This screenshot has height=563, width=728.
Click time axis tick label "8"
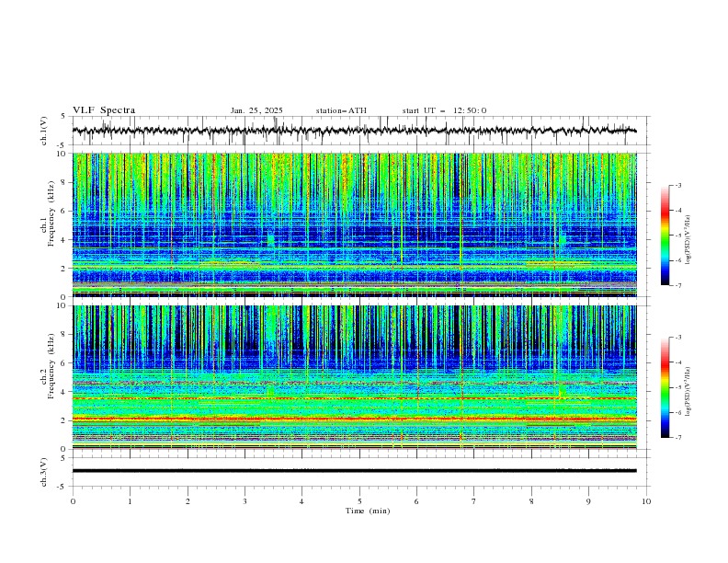[531, 501]
